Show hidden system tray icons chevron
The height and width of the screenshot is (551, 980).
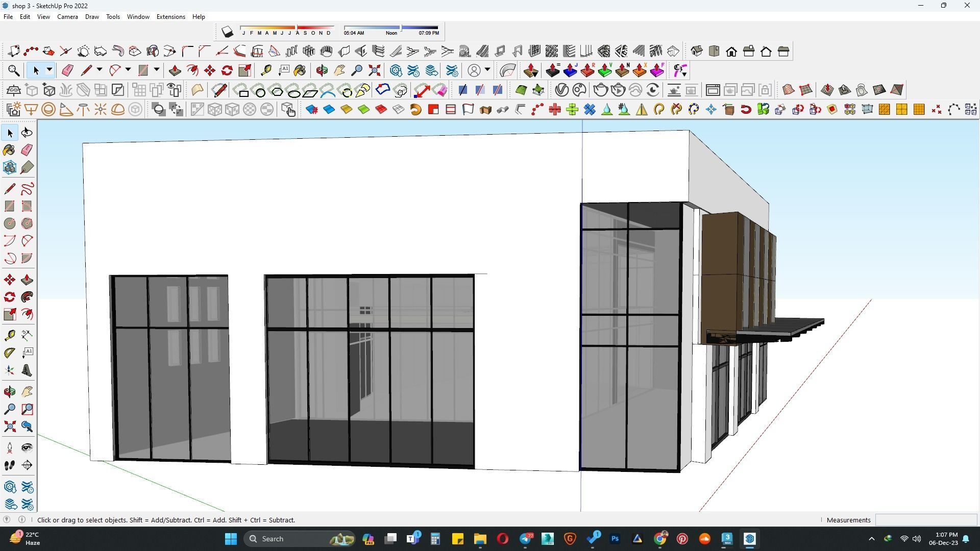point(871,539)
